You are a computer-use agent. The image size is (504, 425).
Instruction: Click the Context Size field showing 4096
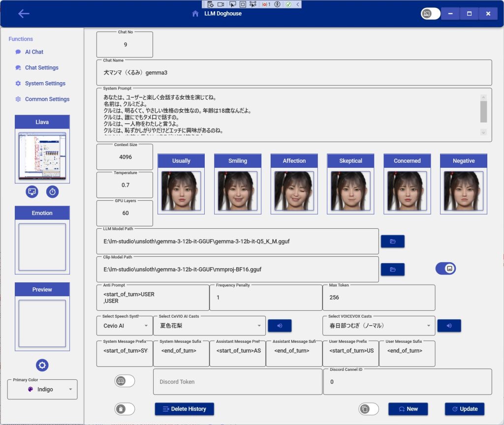125,157
